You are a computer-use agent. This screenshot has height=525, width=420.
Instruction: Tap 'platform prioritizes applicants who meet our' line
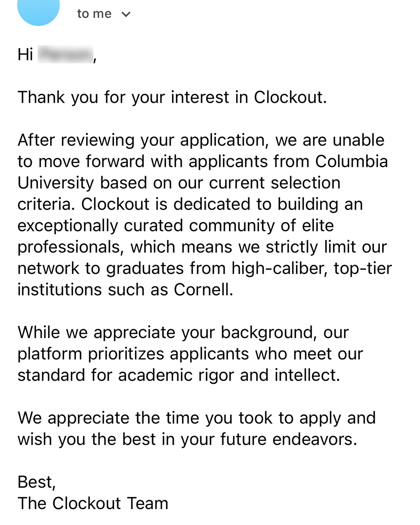pos(190,354)
